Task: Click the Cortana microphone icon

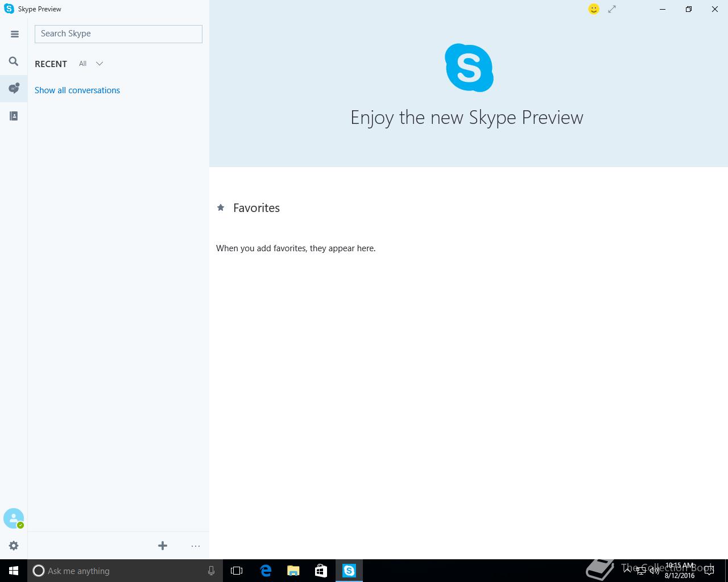Action: point(211,571)
